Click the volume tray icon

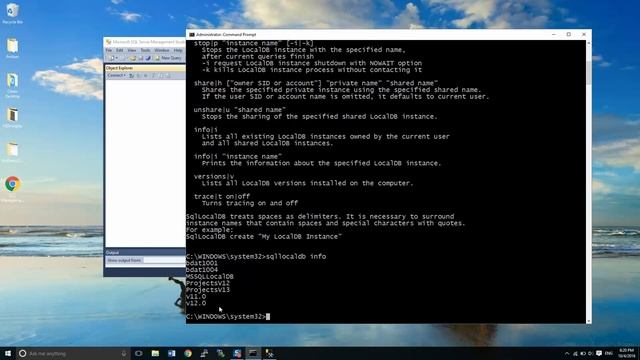[x=590, y=353]
